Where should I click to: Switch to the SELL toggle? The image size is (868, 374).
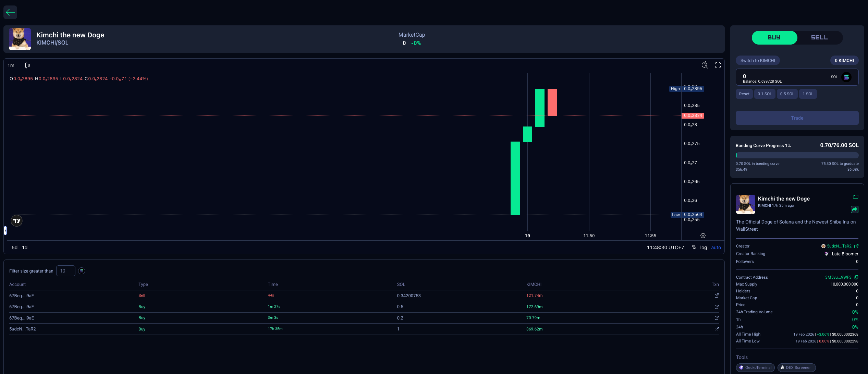pyautogui.click(x=819, y=37)
